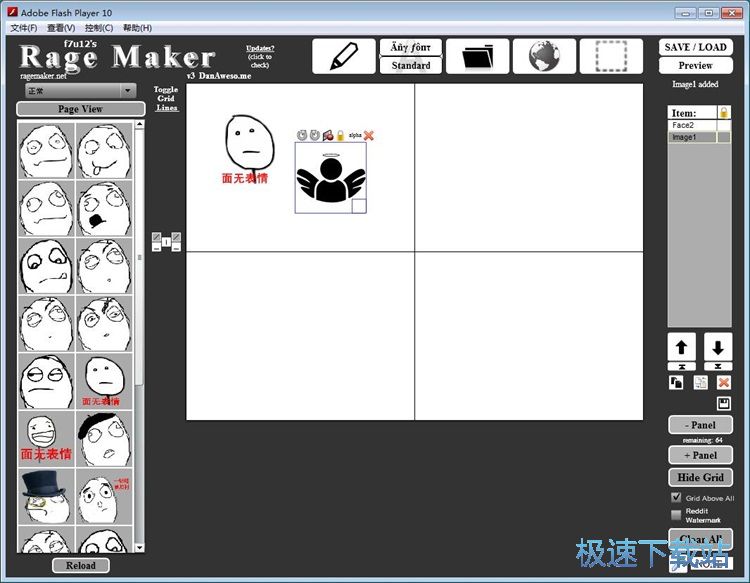Pick the poker face thumbnail with red caption
750x583 pixels.
(104, 381)
